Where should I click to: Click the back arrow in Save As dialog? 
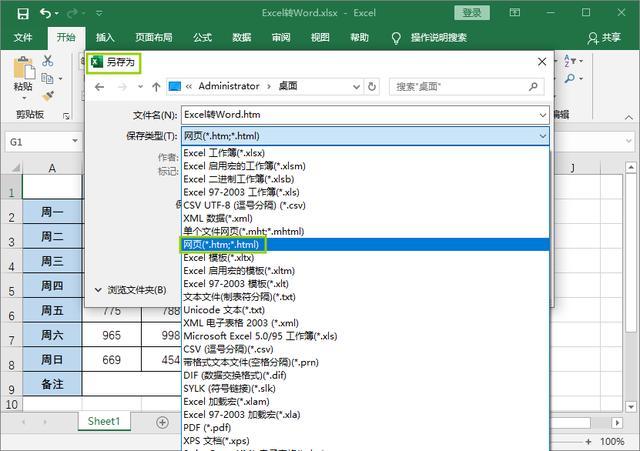coord(99,87)
